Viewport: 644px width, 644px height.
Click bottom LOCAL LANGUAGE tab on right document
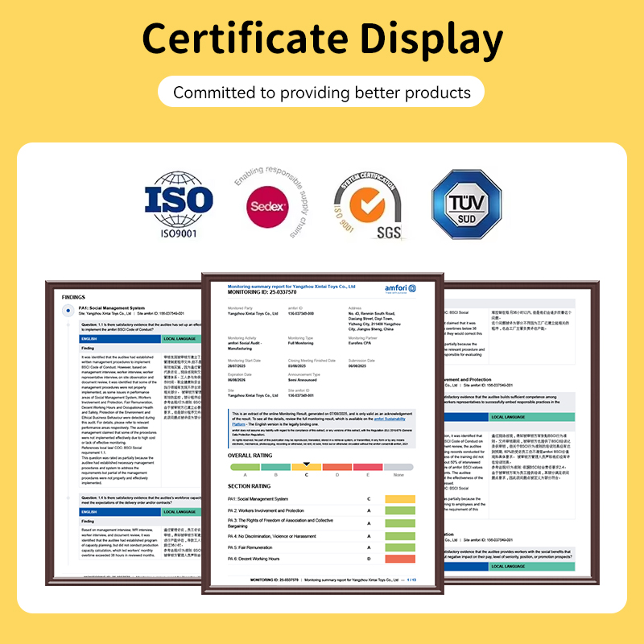click(532, 567)
